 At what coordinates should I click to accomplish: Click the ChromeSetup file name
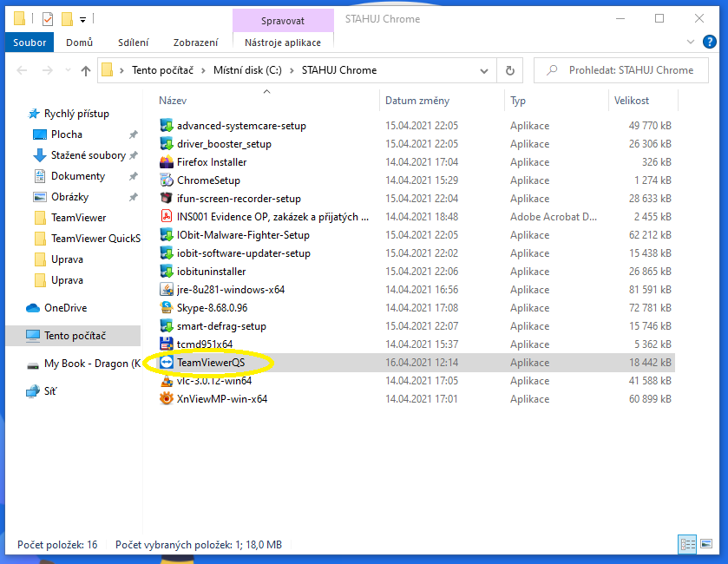(x=208, y=180)
